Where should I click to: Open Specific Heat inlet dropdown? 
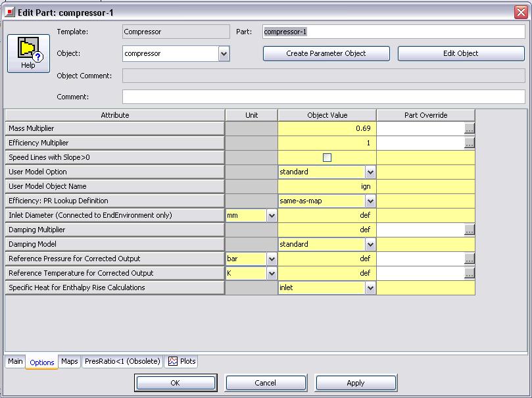(370, 287)
